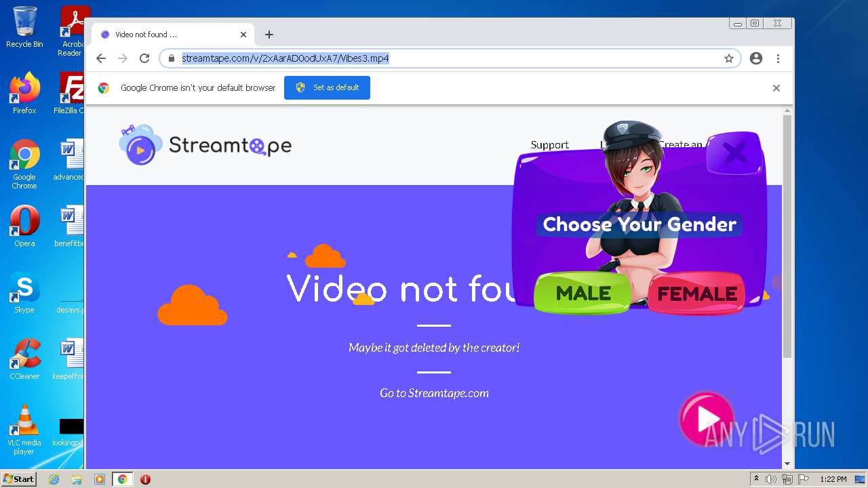Open Skype desktop shortcut
868x488 pixels.
click(x=24, y=292)
